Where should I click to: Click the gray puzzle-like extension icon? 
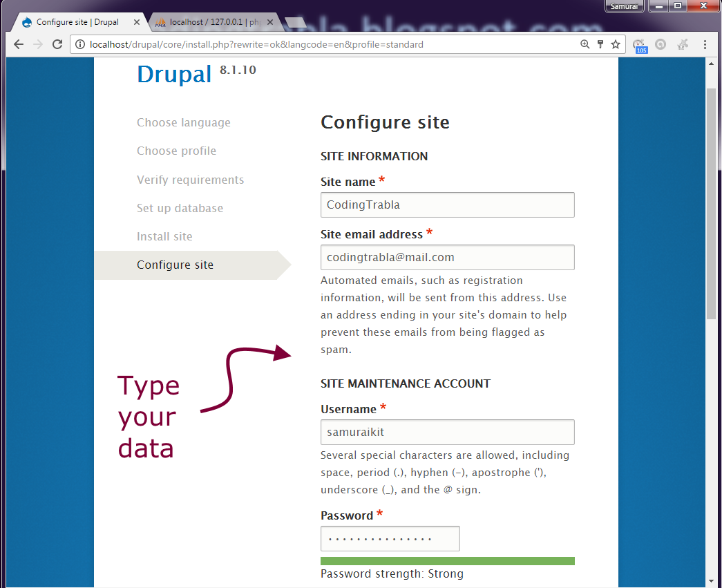point(683,44)
